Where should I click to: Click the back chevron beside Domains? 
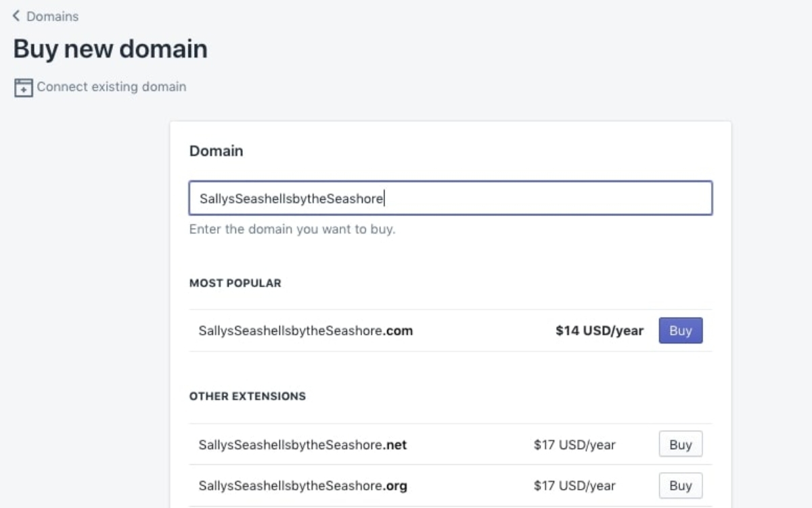pyautogui.click(x=16, y=16)
